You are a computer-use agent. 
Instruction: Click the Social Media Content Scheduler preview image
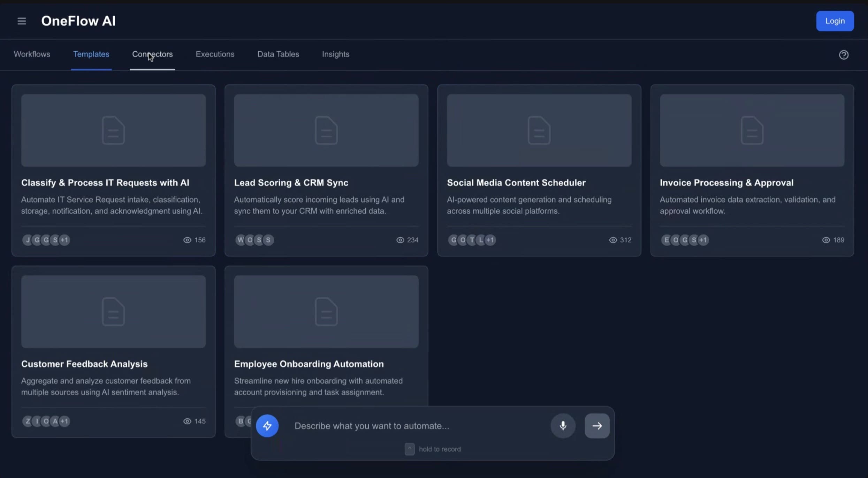coord(539,130)
